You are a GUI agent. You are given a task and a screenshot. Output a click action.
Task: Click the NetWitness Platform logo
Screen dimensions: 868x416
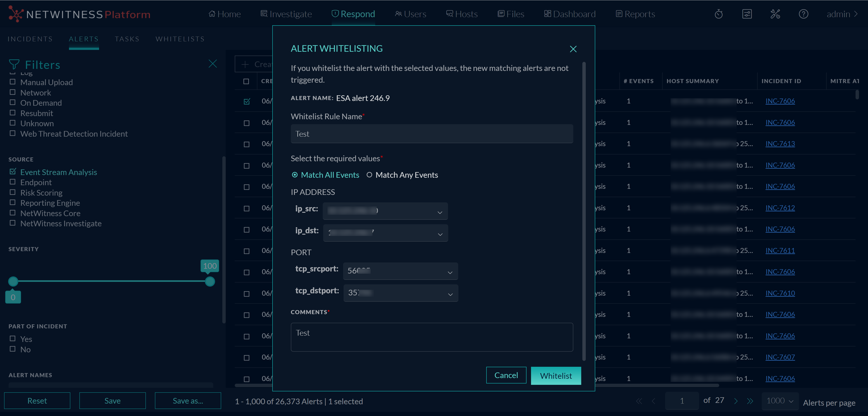[80, 14]
